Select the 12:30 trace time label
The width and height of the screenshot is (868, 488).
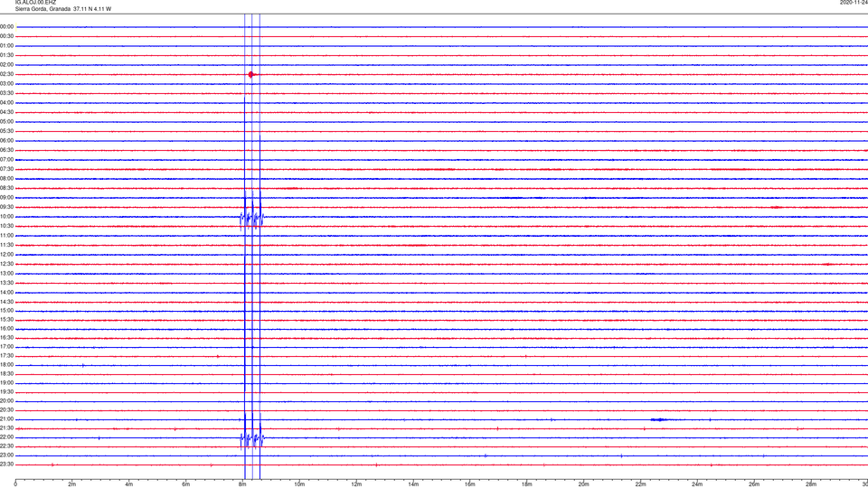(x=6, y=264)
